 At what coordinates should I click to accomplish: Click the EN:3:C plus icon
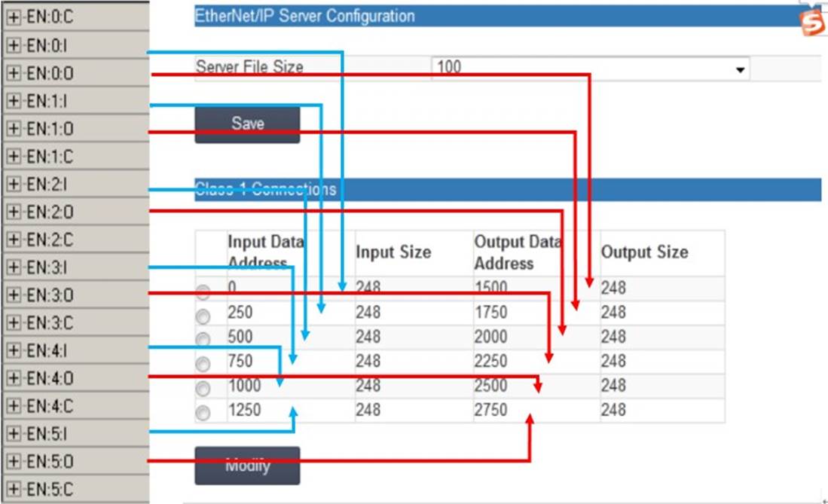pos(14,322)
